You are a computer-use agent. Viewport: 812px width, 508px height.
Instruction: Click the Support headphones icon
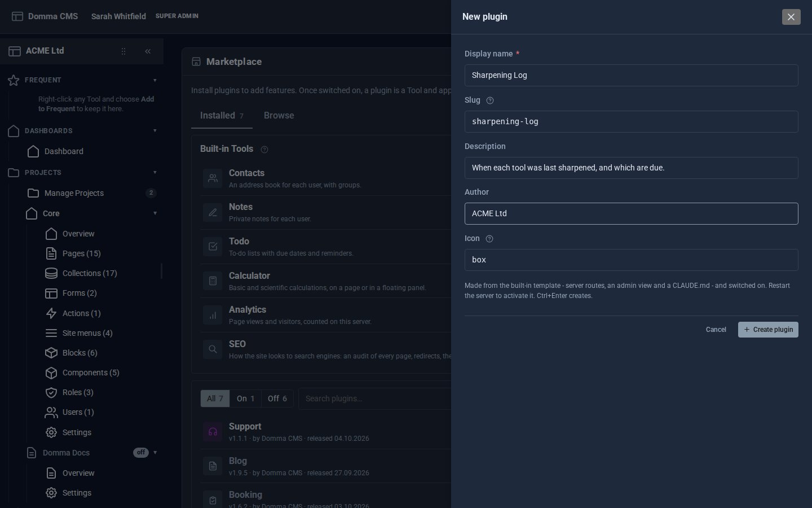[213, 432]
